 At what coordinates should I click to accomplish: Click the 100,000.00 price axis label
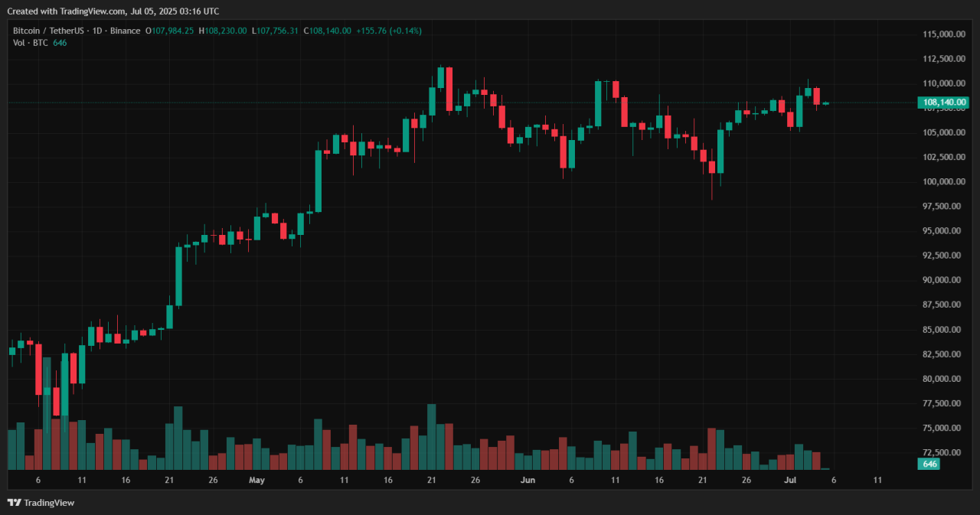(x=941, y=182)
